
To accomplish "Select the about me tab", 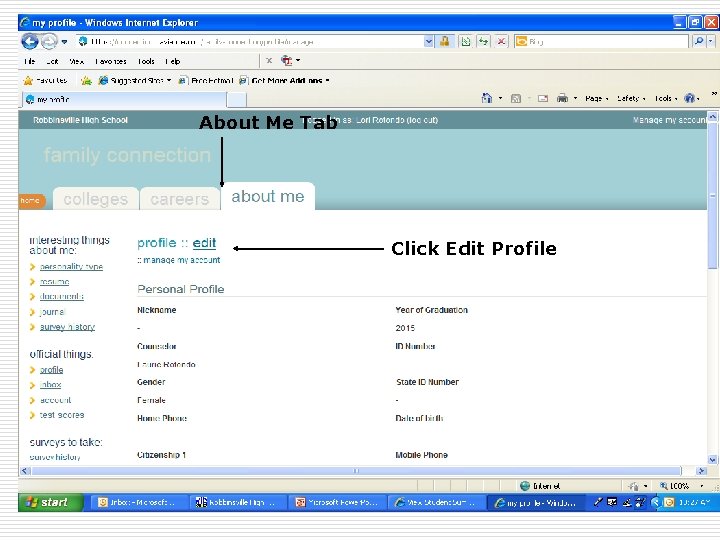I will tap(268, 197).
